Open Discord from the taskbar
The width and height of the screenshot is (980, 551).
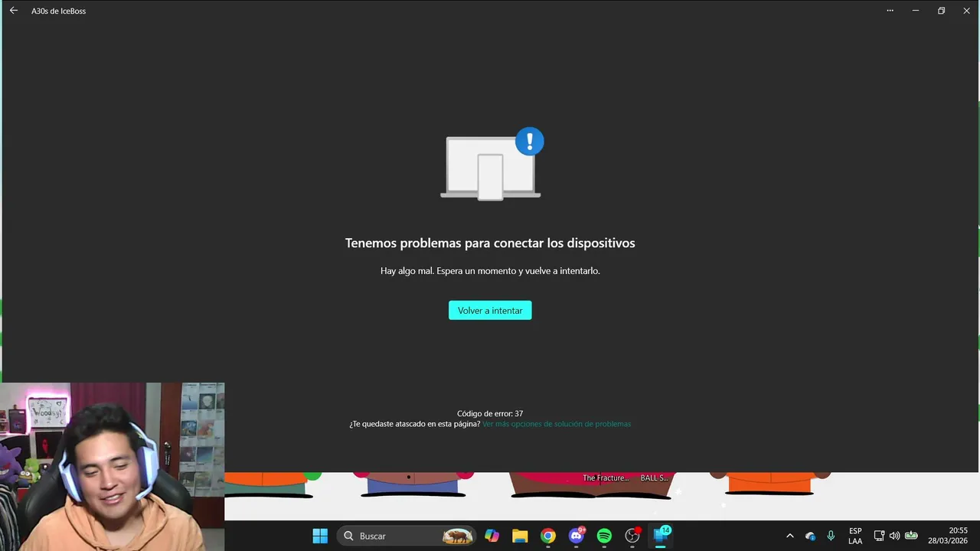[577, 536]
